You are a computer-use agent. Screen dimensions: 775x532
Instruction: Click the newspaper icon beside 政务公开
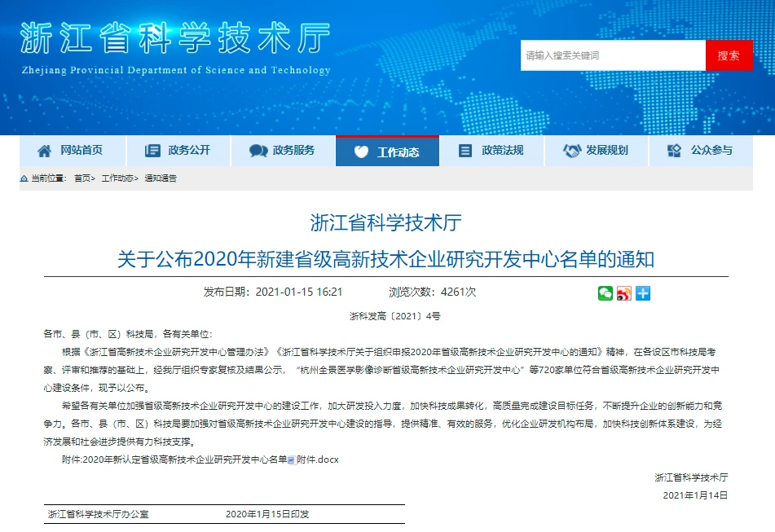152,151
